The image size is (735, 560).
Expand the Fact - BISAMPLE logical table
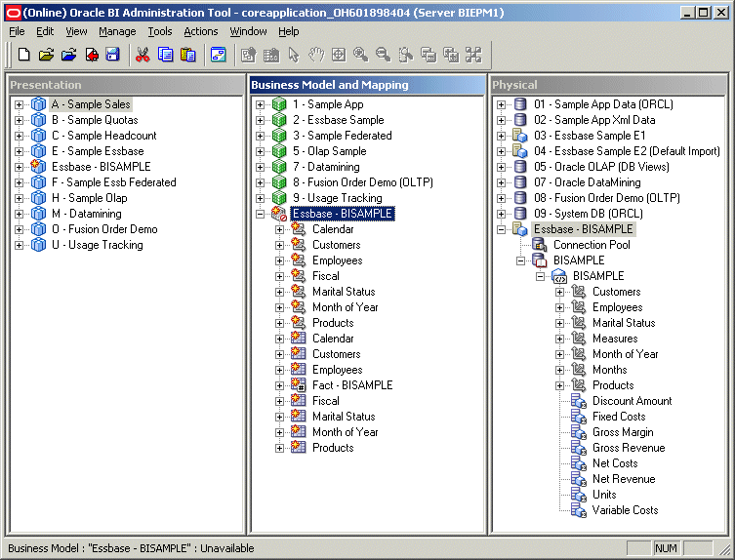pos(279,385)
